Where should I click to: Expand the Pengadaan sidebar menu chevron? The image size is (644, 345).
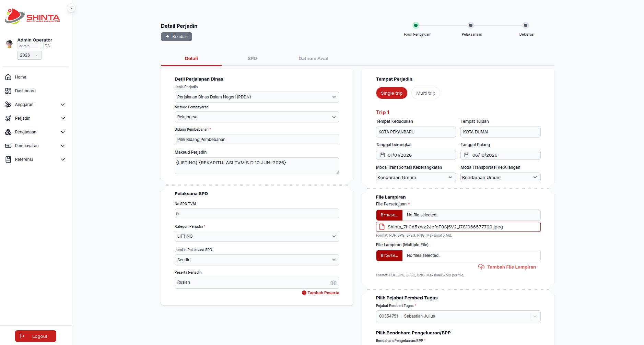pos(63,132)
